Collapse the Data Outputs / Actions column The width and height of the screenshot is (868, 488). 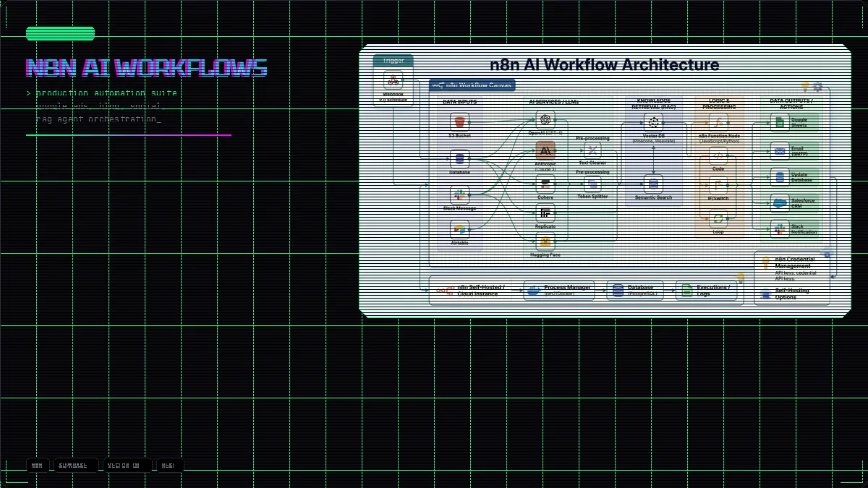click(x=790, y=104)
